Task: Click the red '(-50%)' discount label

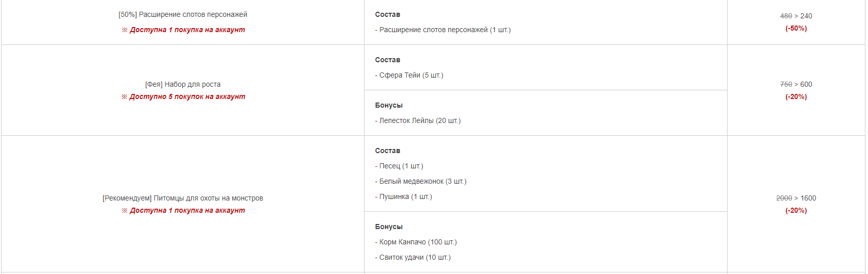Action: (x=796, y=28)
